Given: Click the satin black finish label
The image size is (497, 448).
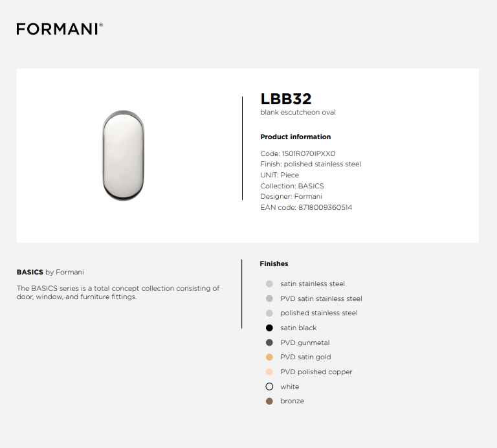Looking at the screenshot, I should coord(298,328).
